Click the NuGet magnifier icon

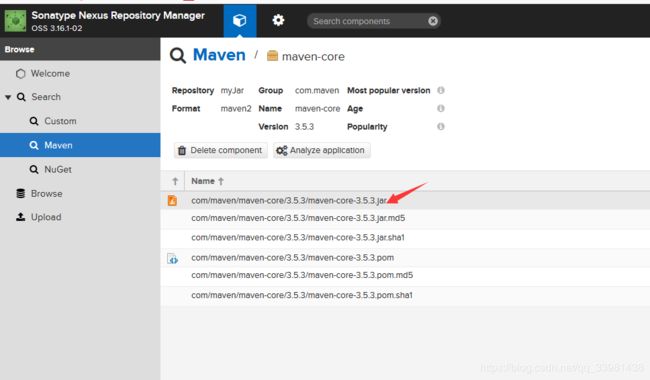pyautogui.click(x=34, y=169)
